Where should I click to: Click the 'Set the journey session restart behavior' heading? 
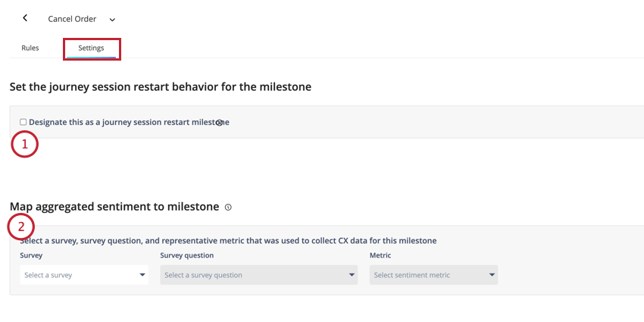pyautogui.click(x=160, y=87)
